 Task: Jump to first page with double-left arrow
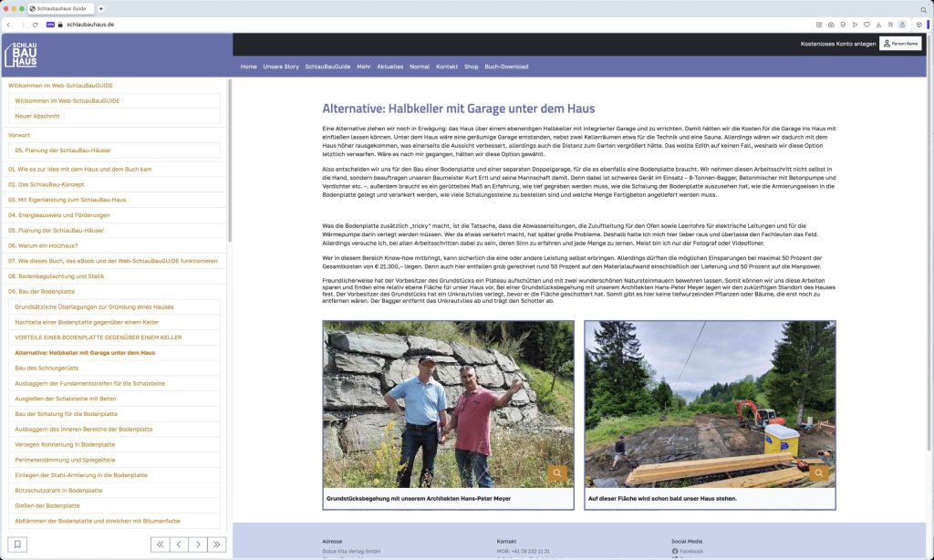161,544
